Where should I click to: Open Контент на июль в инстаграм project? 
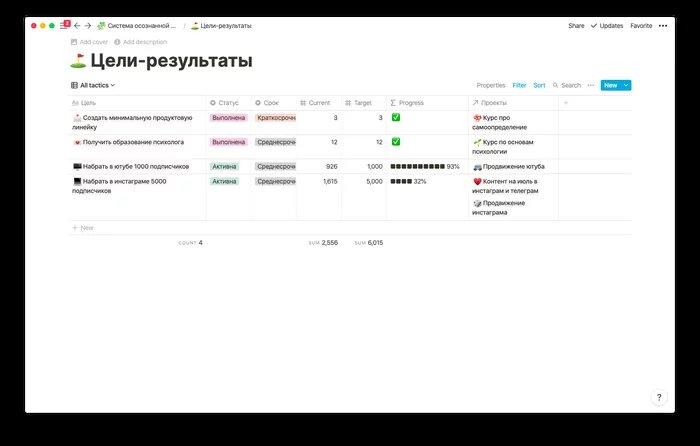[505, 186]
